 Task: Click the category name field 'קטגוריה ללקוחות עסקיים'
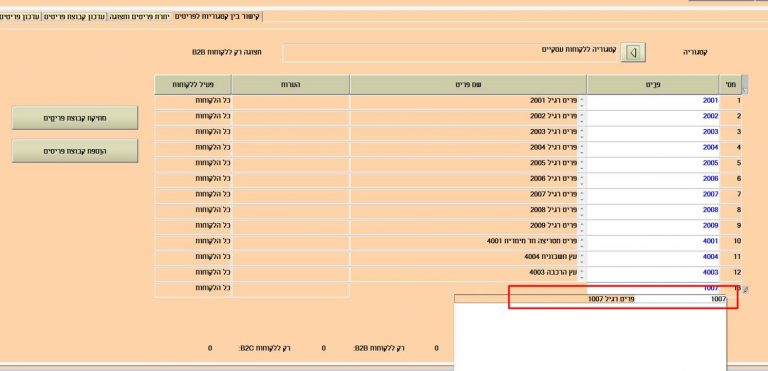451,53
